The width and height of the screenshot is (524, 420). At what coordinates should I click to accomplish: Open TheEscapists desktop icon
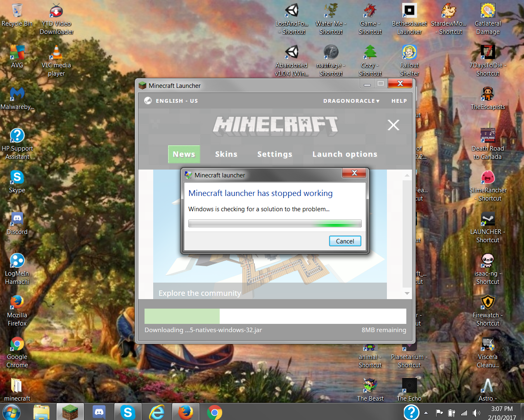point(488,99)
